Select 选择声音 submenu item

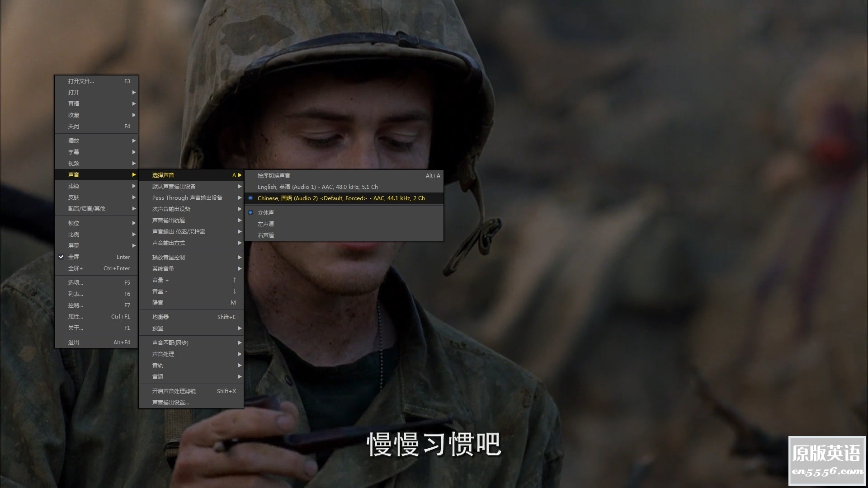(191, 175)
